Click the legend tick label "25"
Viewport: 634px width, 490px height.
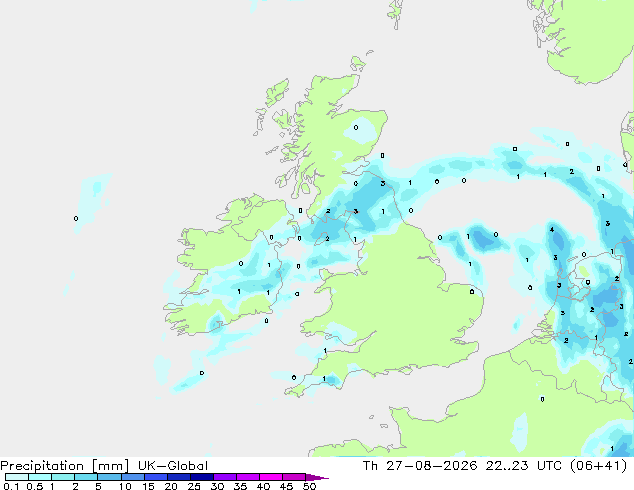click(x=194, y=486)
